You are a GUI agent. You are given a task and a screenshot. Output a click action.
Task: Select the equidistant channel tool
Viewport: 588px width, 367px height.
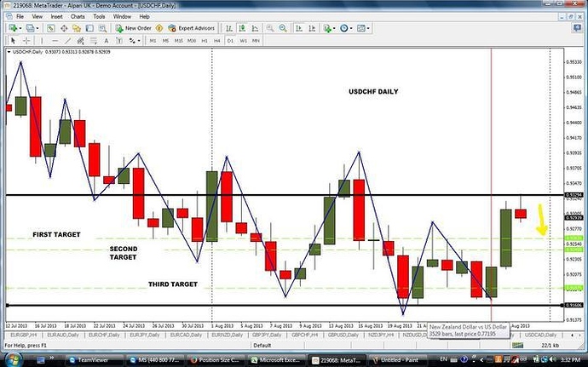[81, 41]
